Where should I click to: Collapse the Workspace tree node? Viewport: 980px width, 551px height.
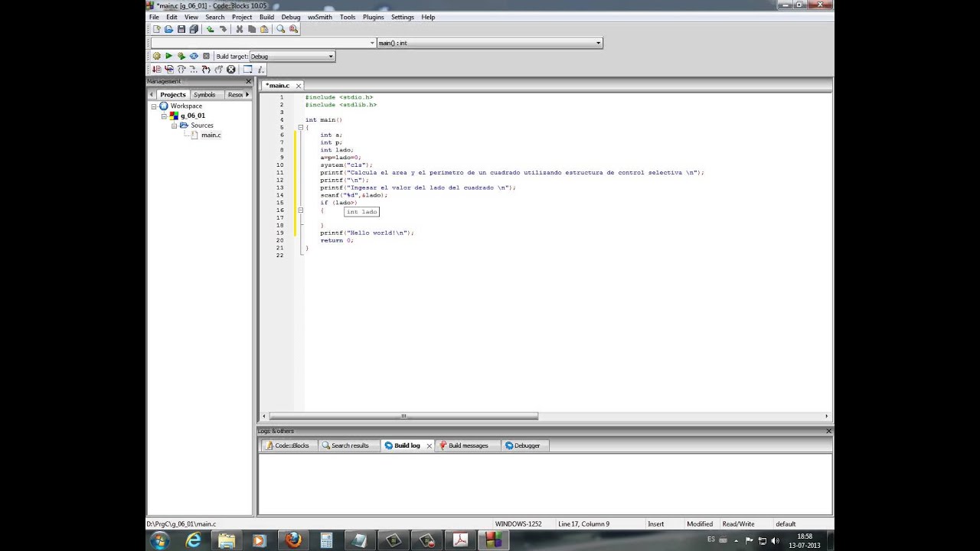[x=154, y=106]
